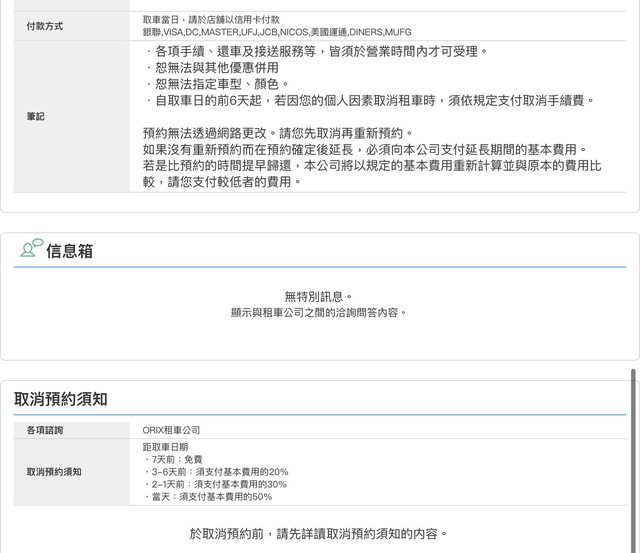Click the 筆記 row label
The image size is (640, 553).
coord(35,117)
